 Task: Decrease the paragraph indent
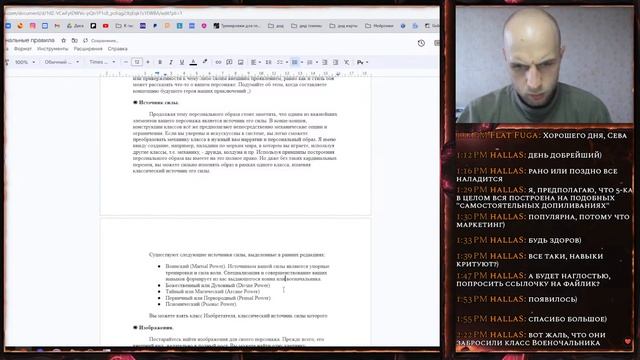coord(324,62)
